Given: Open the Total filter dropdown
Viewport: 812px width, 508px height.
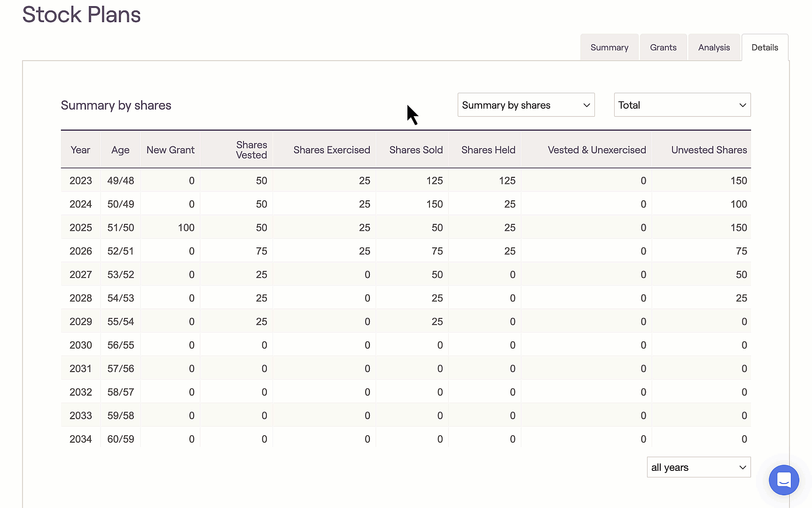Looking at the screenshot, I should click(x=681, y=105).
